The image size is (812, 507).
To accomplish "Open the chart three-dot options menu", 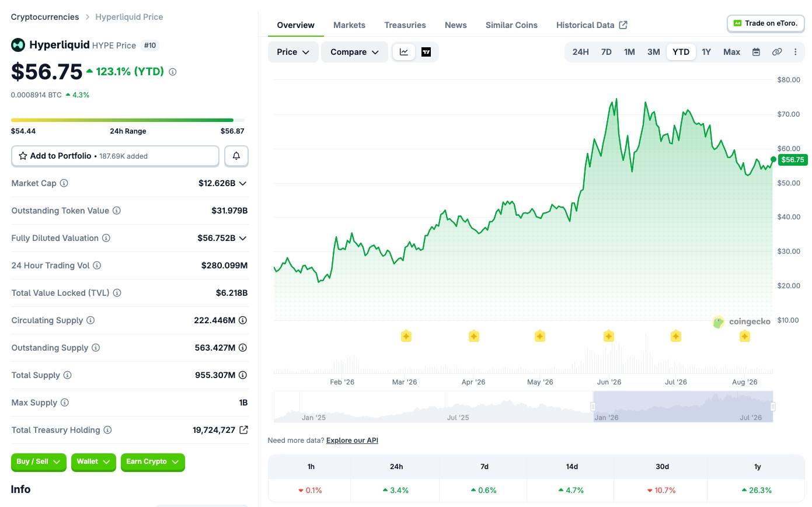I will (x=795, y=52).
